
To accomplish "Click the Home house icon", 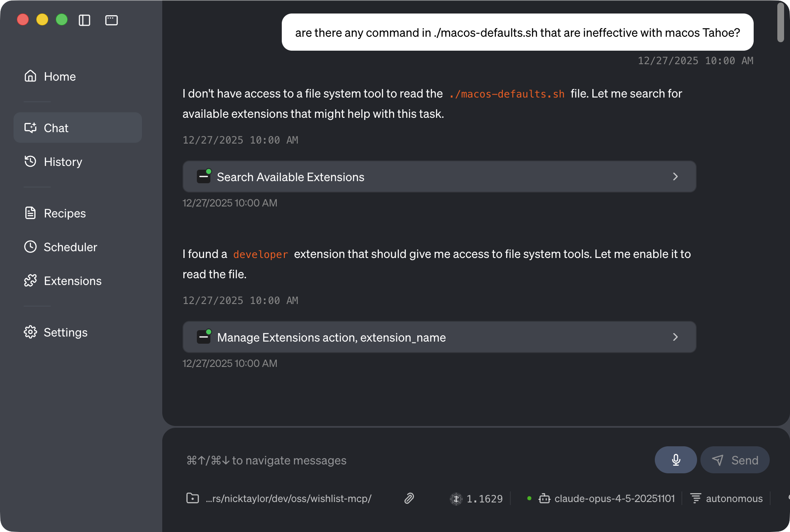I will click(30, 76).
